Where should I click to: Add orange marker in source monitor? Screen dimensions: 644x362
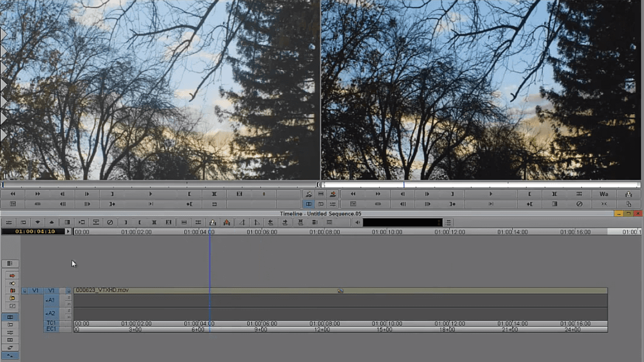(x=264, y=194)
